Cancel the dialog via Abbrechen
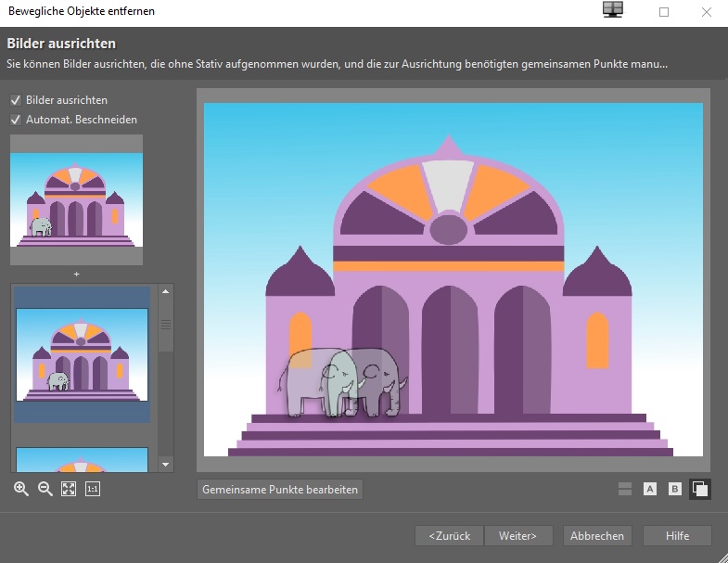 click(x=597, y=536)
